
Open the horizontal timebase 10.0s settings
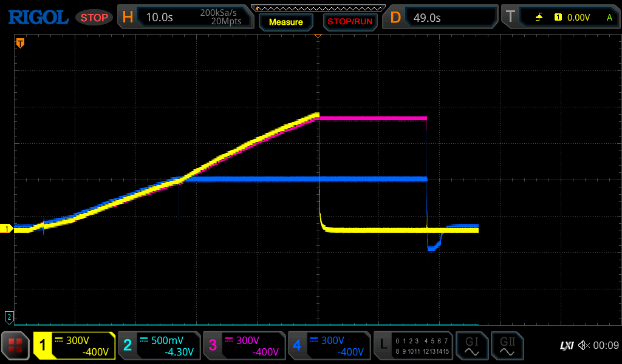point(186,18)
